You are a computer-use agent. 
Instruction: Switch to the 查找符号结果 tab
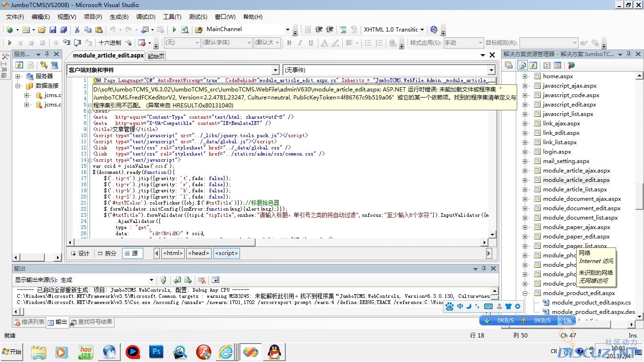pyautogui.click(x=91, y=322)
